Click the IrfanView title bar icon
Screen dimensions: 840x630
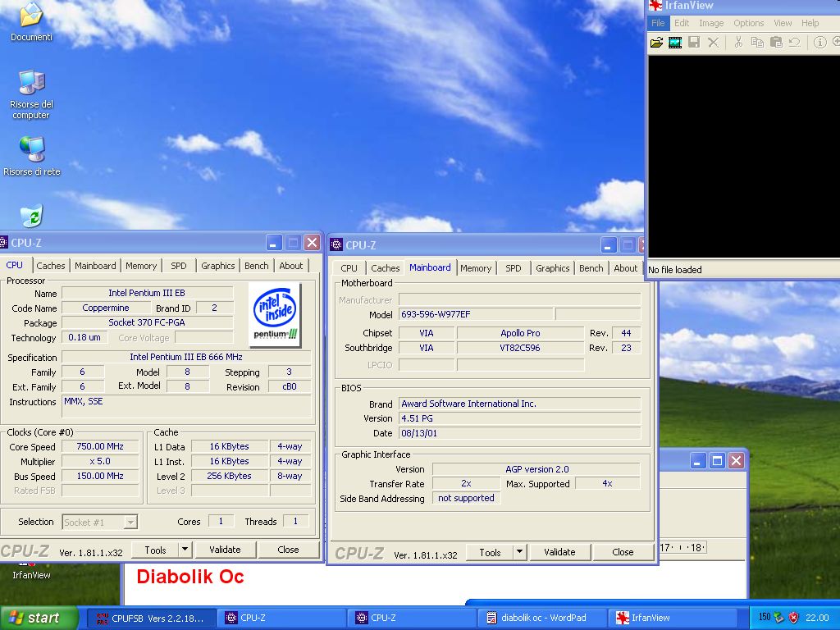pos(655,6)
